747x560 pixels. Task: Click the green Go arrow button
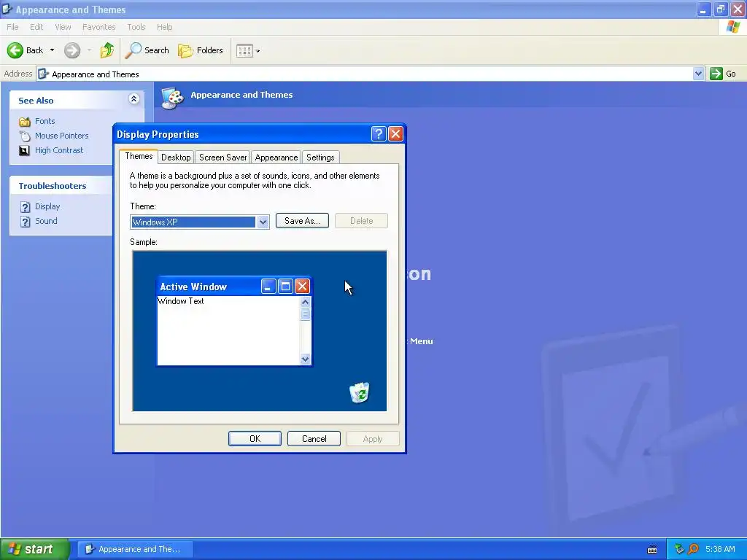tap(716, 74)
